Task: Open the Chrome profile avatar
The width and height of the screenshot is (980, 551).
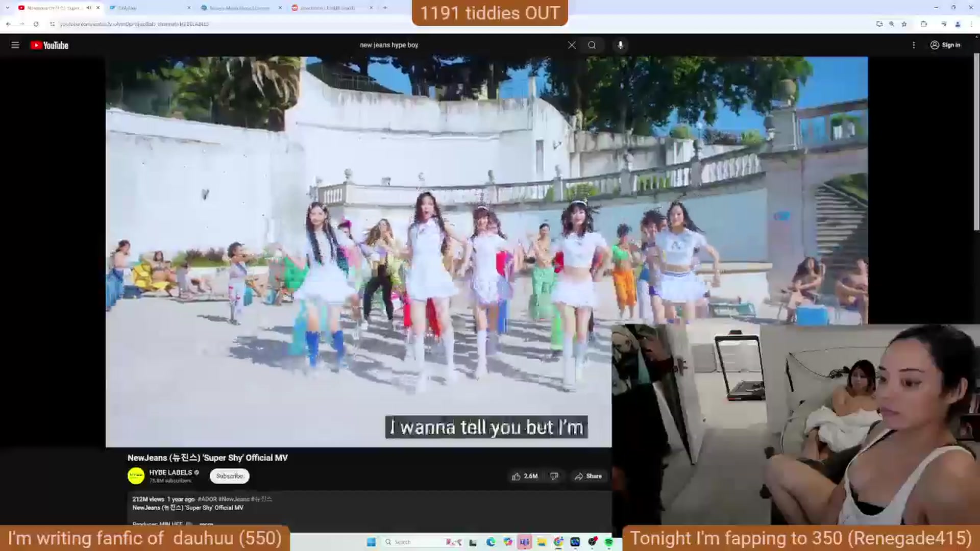Action: (958, 24)
